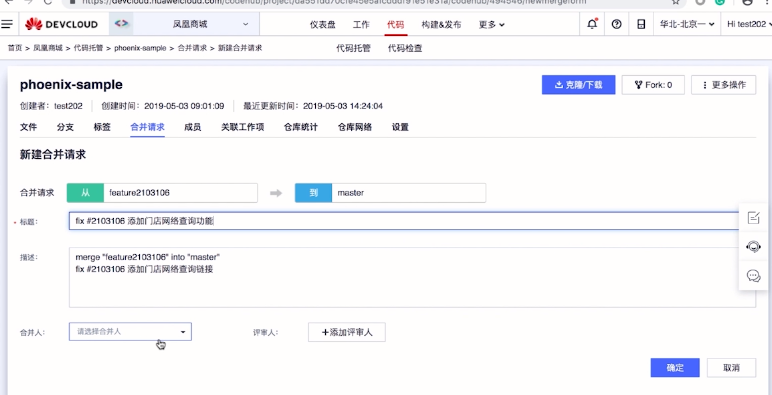Click 首页 in the breadcrumb
The image size is (772, 395).
tap(15, 48)
